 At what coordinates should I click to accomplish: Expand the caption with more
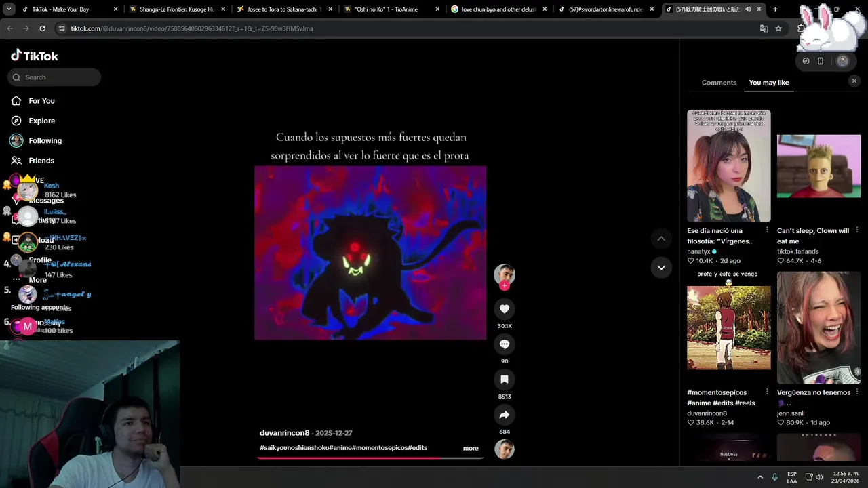[471, 448]
